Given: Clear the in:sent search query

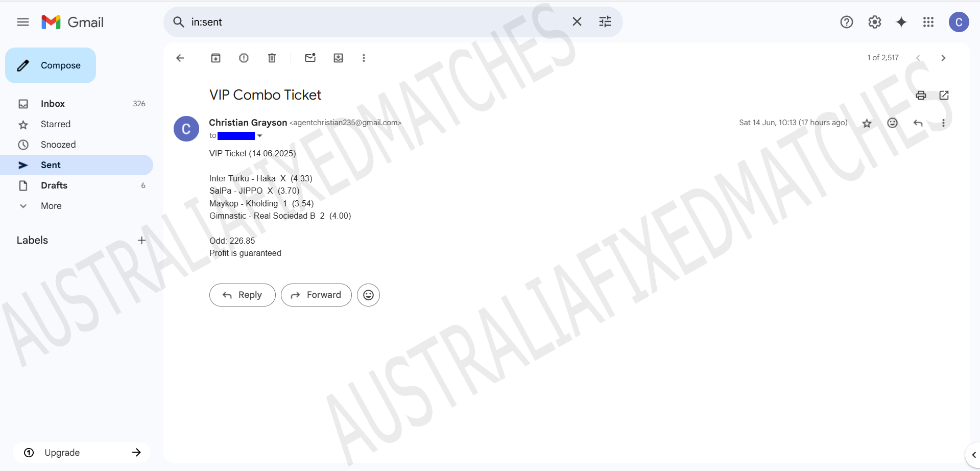Looking at the screenshot, I should (x=577, y=21).
